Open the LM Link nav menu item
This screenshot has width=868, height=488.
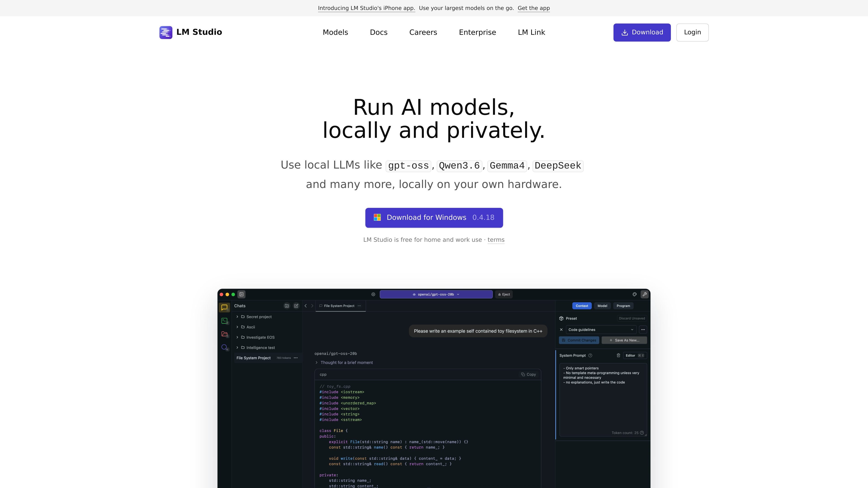point(531,32)
